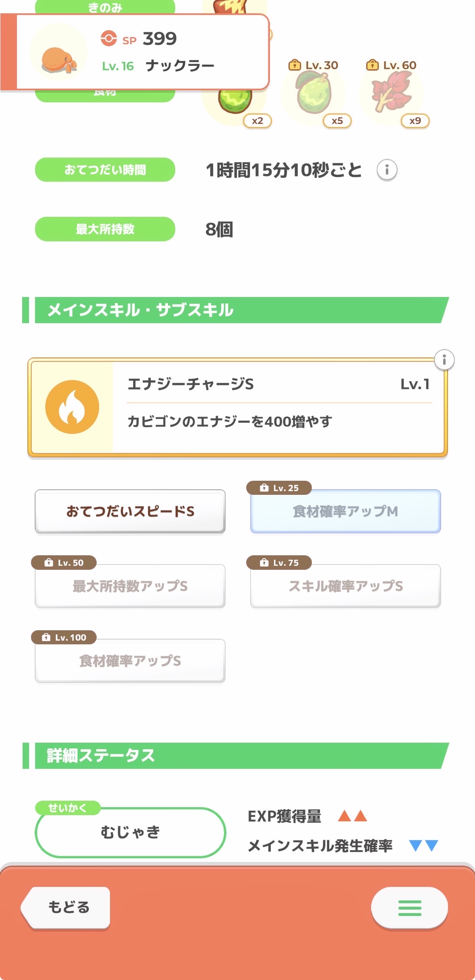Image resolution: width=475 pixels, height=980 pixels.
Task: Tap the SP Poké Ball icon
Action: (108, 39)
